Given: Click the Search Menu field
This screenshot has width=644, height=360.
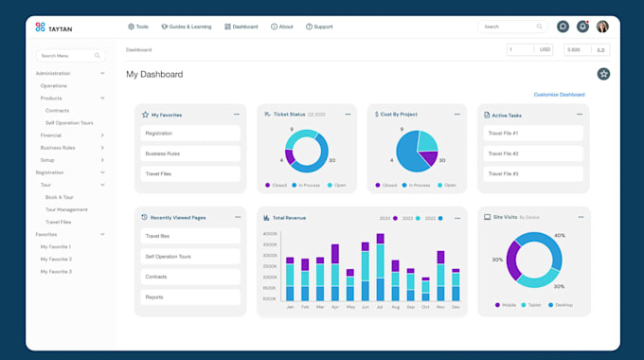Looking at the screenshot, I should (70, 56).
